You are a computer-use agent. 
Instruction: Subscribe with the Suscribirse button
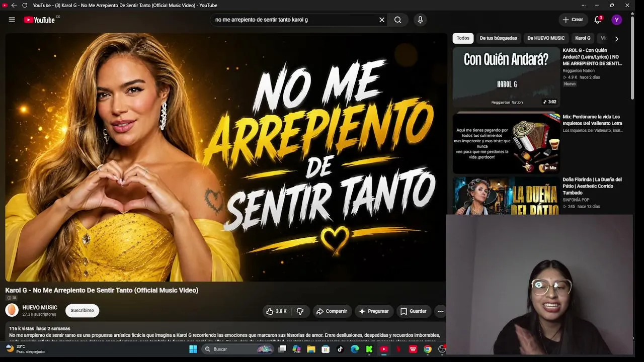pos(82,311)
